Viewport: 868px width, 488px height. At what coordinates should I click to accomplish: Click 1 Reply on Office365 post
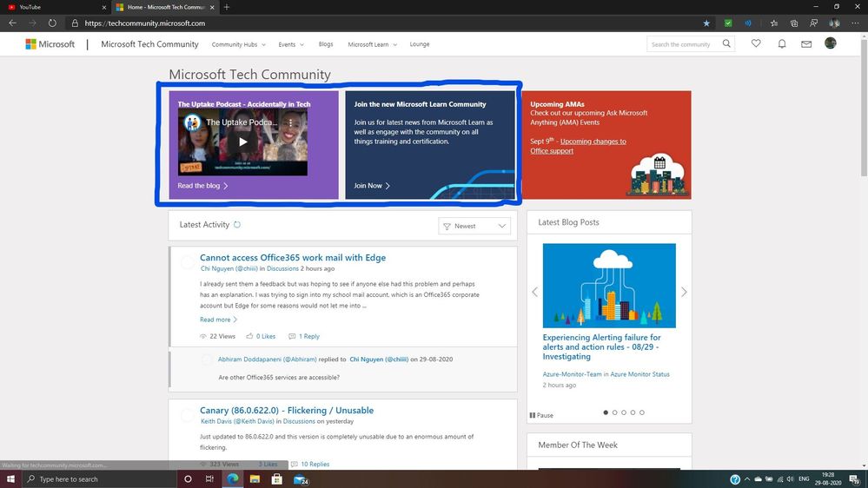[304, 336]
